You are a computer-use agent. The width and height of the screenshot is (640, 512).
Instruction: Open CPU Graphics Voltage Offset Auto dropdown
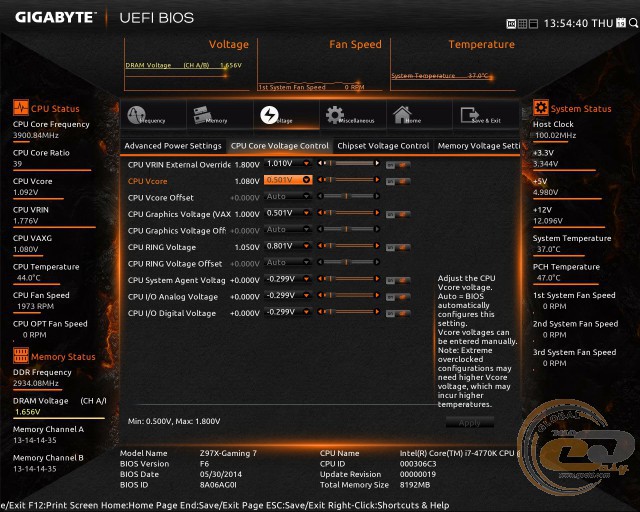pyautogui.click(x=288, y=229)
